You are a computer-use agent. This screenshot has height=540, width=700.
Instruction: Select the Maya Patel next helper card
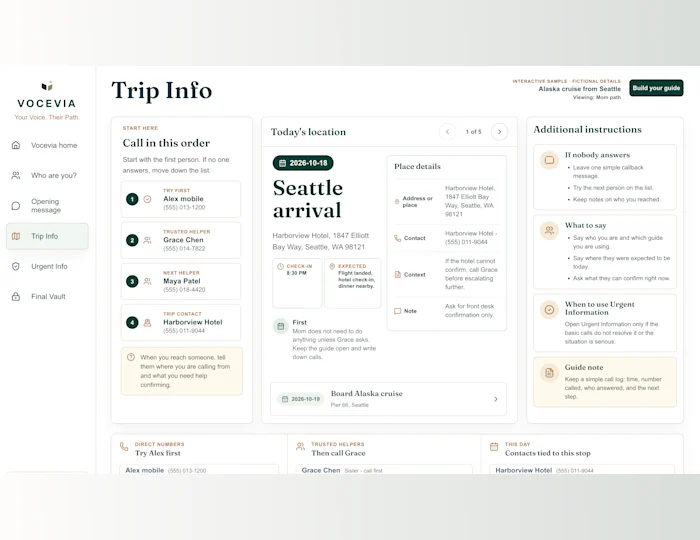tap(181, 281)
